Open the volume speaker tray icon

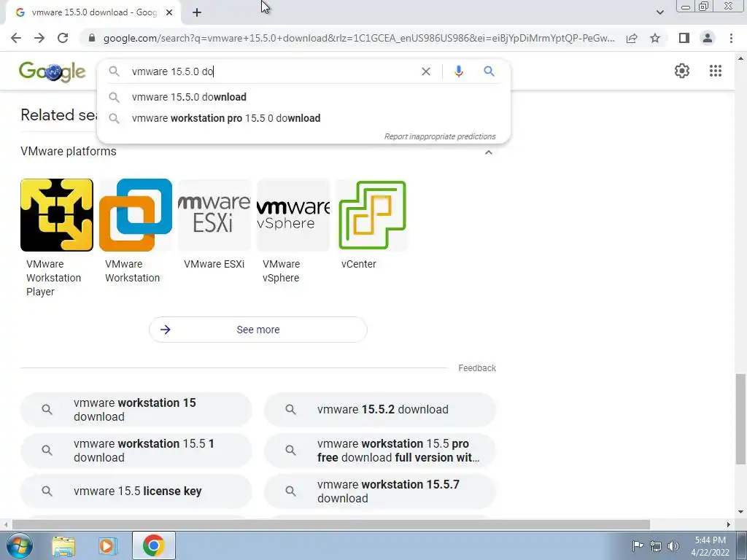pyautogui.click(x=673, y=546)
